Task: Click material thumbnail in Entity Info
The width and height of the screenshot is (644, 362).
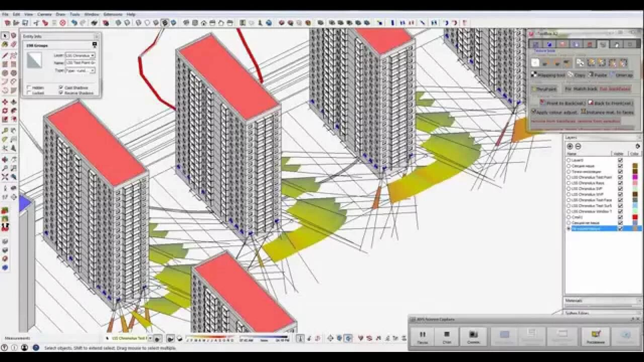Action: coord(35,61)
